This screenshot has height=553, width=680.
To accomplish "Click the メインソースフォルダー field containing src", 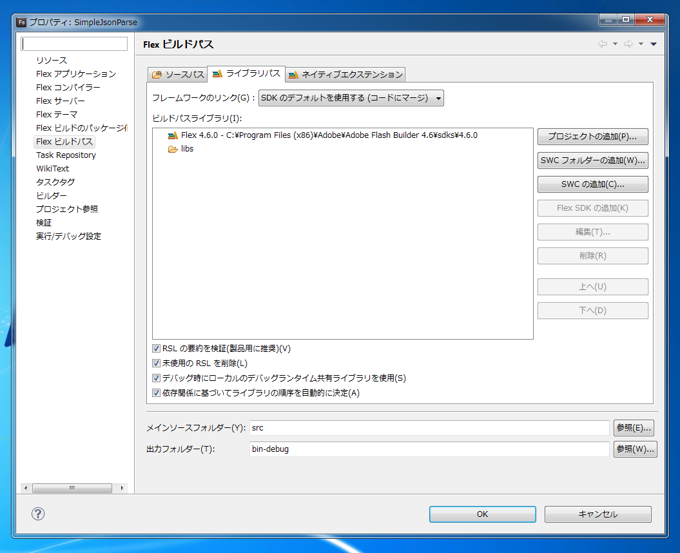I will (x=429, y=428).
